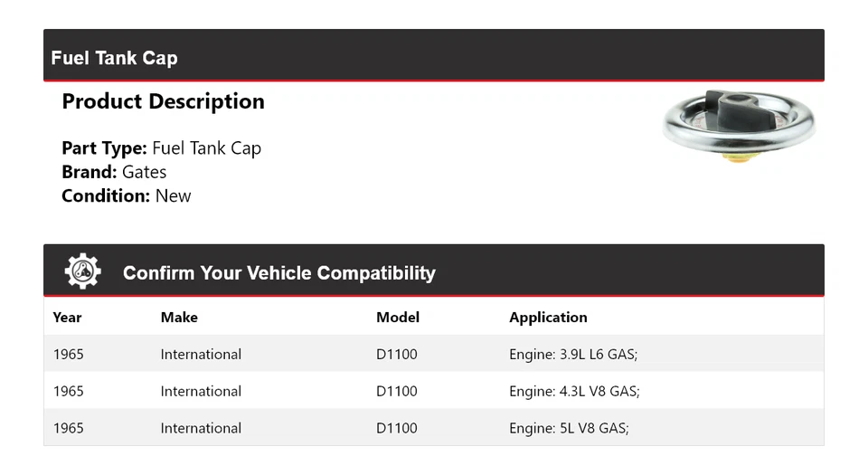Image resolution: width=868 pixels, height=475 pixels.
Task: Select the Product Description heading
Action: [x=163, y=101]
